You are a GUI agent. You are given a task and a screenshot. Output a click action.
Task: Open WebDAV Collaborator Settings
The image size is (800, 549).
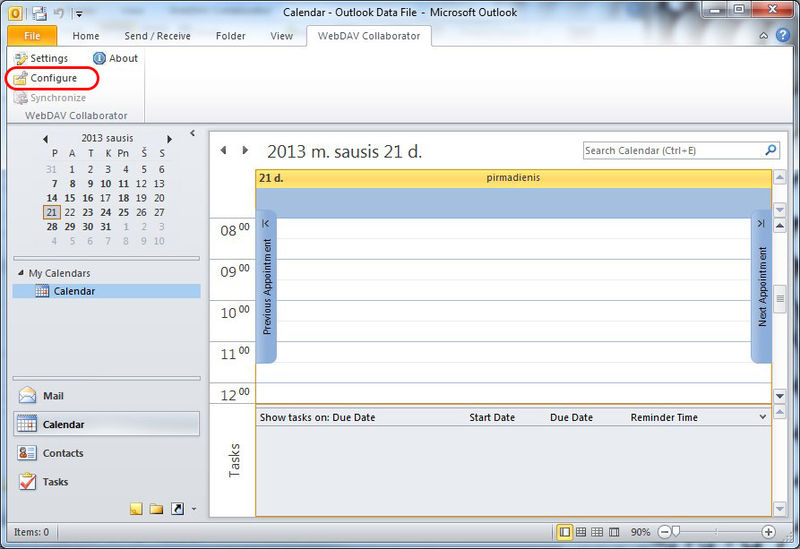[41, 58]
